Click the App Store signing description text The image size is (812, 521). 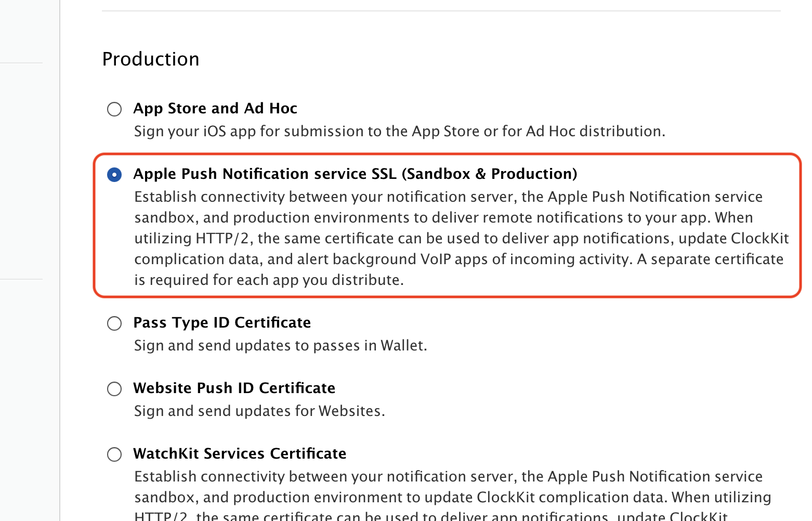pyautogui.click(x=399, y=131)
